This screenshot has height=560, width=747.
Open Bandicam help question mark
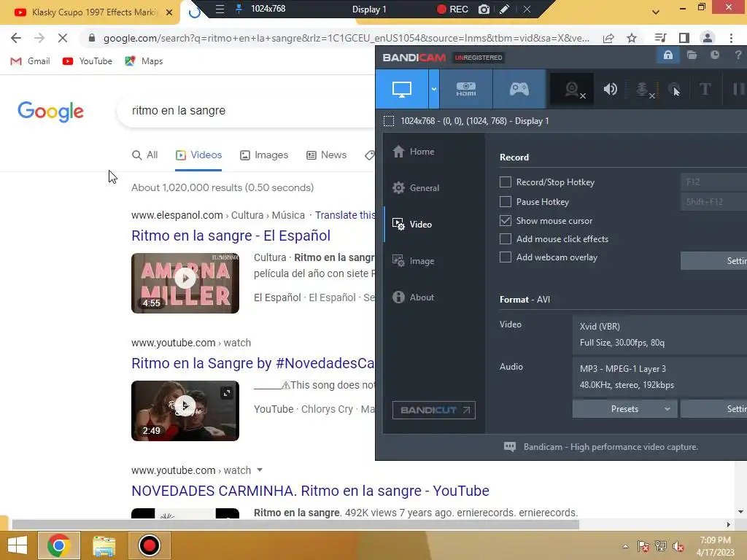pyautogui.click(x=738, y=55)
